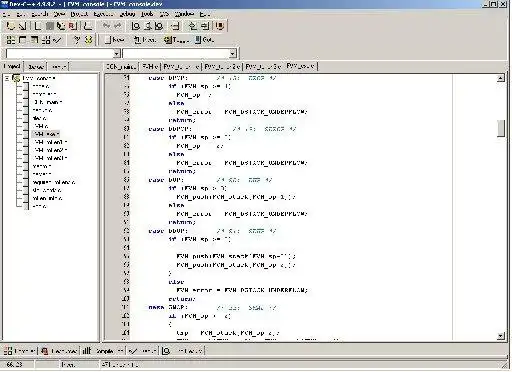The image size is (512, 372).
Task: Open the Find Results tab at the bottom
Action: pos(182,351)
